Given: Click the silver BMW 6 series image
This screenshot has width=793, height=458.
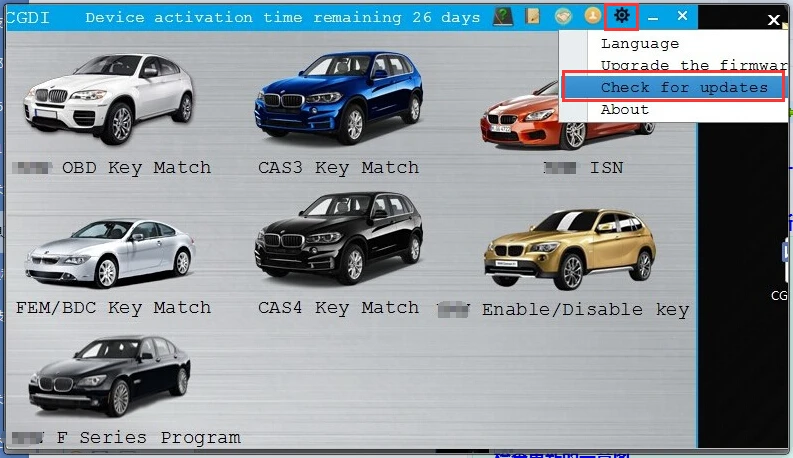Looking at the screenshot, I should point(110,253).
